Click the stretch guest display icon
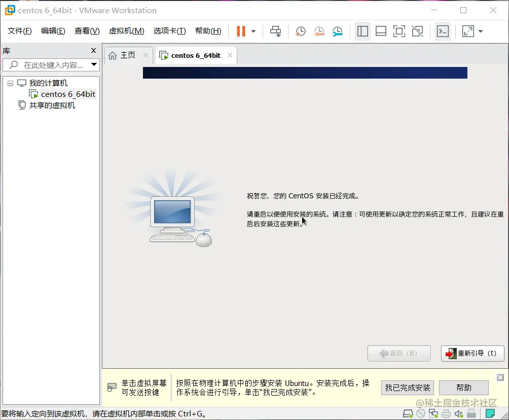The width and height of the screenshot is (509, 420). [468, 31]
